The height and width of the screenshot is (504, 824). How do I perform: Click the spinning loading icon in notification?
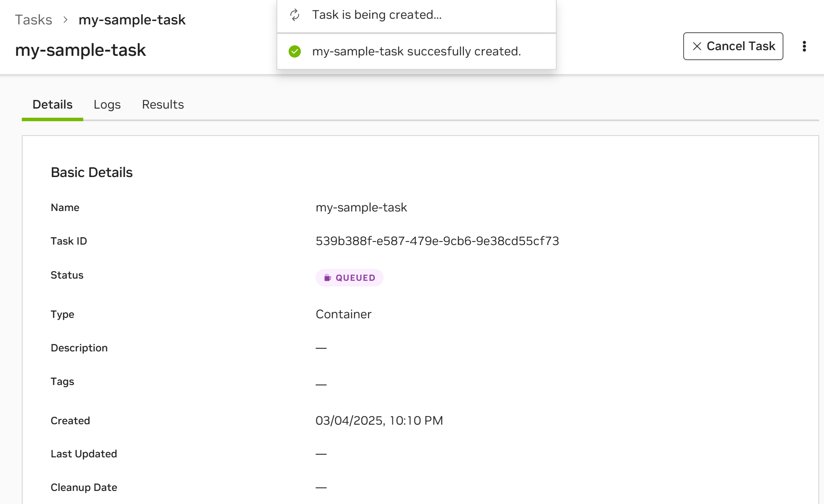(x=295, y=15)
